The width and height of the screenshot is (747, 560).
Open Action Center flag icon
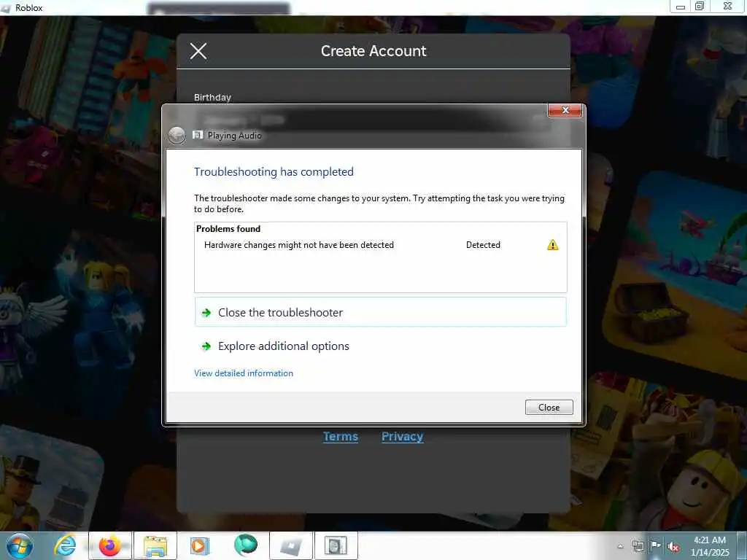(655, 546)
